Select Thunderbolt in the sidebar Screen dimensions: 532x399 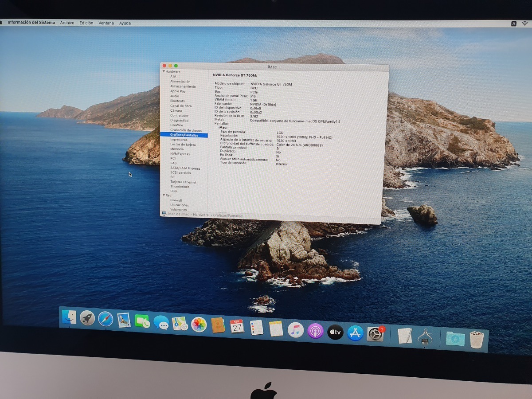180,187
